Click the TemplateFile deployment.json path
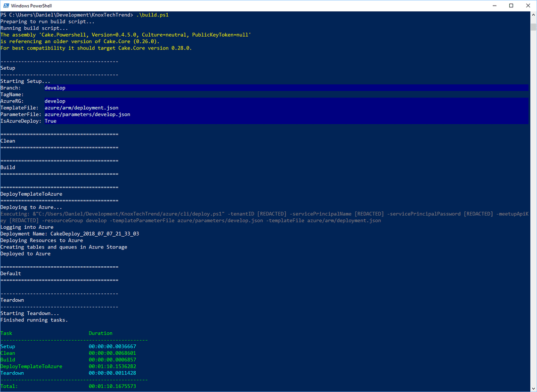The height and width of the screenshot is (392, 537). point(82,107)
